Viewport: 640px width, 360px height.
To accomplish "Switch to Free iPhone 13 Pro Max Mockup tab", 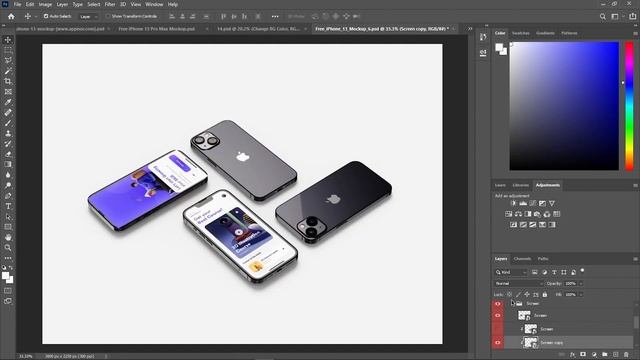I will click(157, 29).
